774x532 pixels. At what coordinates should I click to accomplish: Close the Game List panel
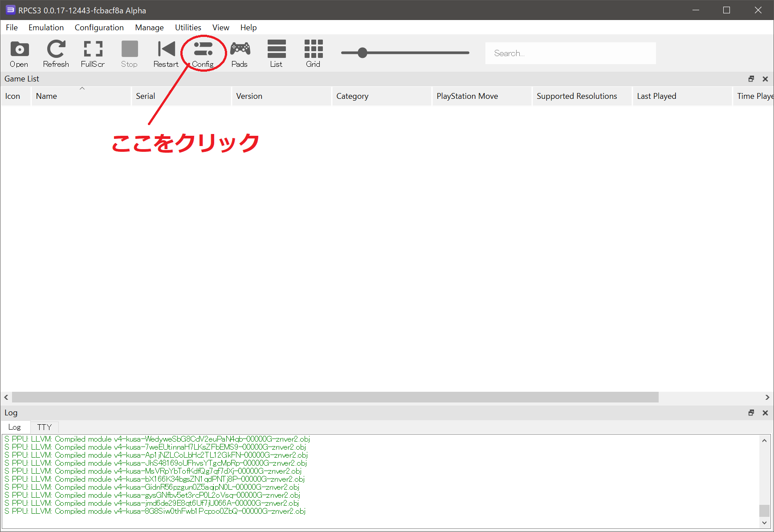(x=765, y=79)
